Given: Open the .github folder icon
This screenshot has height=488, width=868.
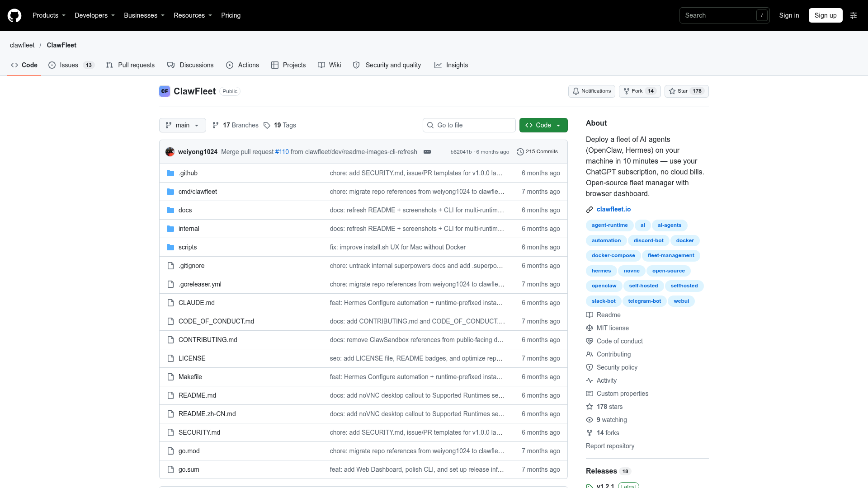Looking at the screenshot, I should [x=170, y=173].
